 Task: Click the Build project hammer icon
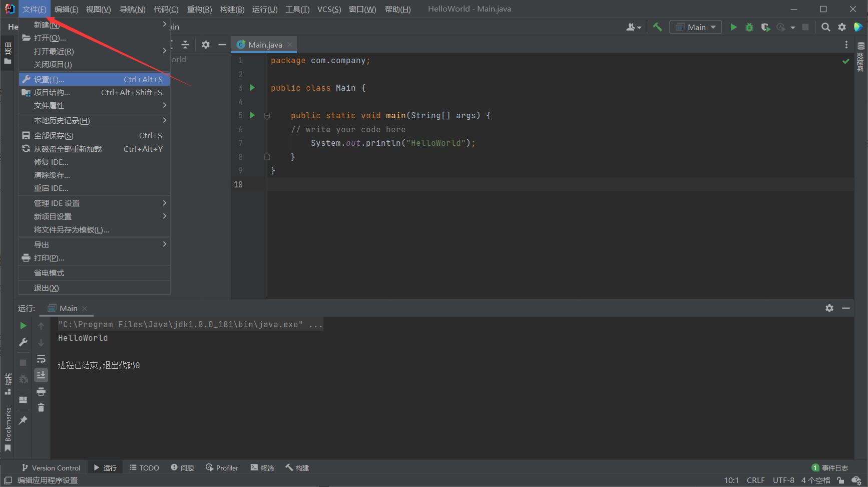click(x=657, y=27)
